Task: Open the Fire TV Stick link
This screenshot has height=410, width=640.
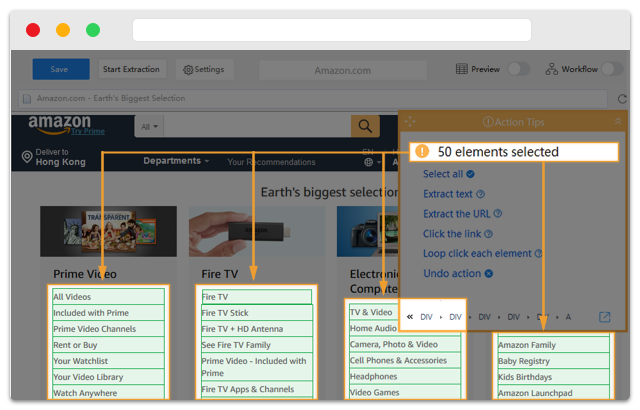Action: point(257,313)
